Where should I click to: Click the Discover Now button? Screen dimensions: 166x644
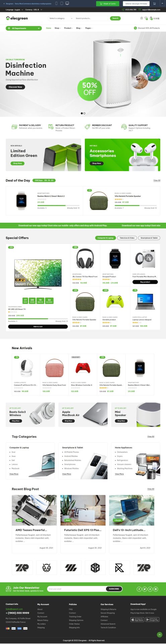pos(15,87)
